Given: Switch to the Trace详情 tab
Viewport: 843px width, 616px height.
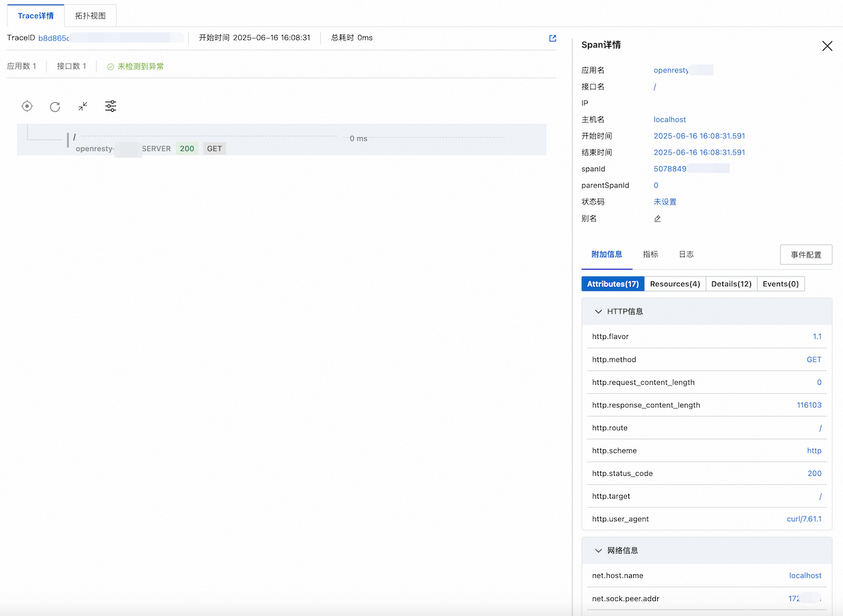Looking at the screenshot, I should point(36,16).
